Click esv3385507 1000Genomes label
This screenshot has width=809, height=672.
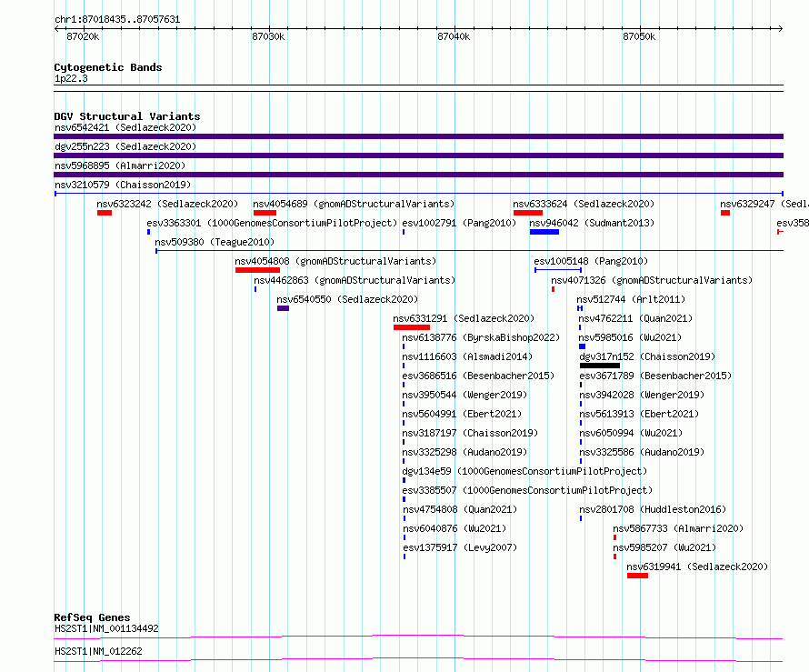[527, 490]
